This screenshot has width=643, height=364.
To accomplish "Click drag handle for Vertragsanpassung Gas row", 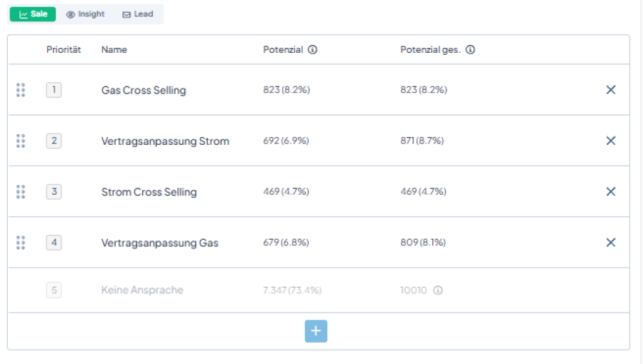I will coord(21,243).
